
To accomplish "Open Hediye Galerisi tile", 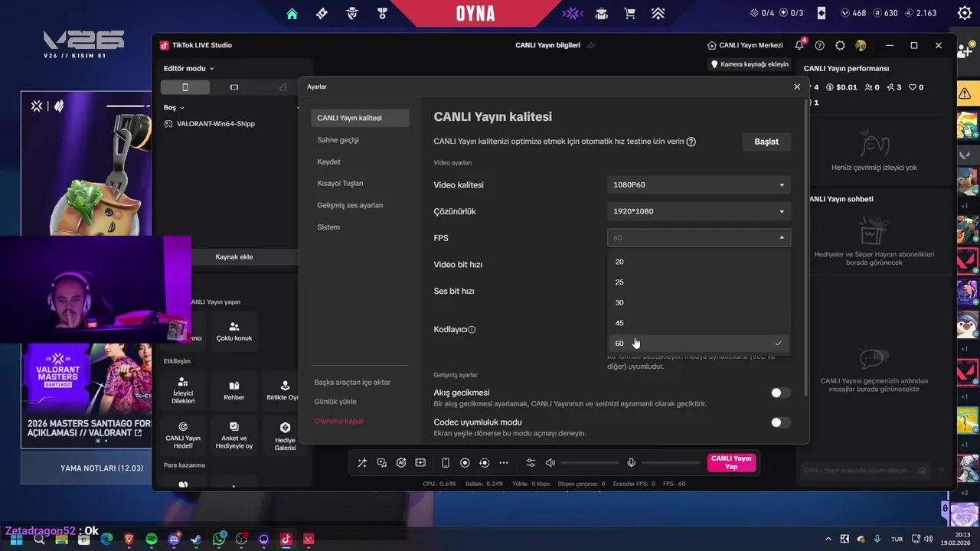I will (x=285, y=435).
